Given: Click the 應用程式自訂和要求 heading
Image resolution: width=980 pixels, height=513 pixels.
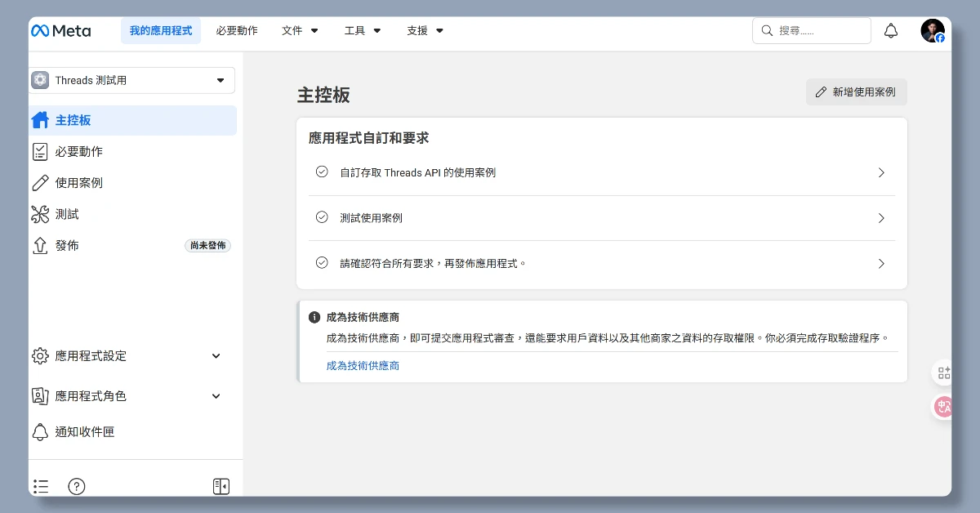Looking at the screenshot, I should (x=368, y=138).
